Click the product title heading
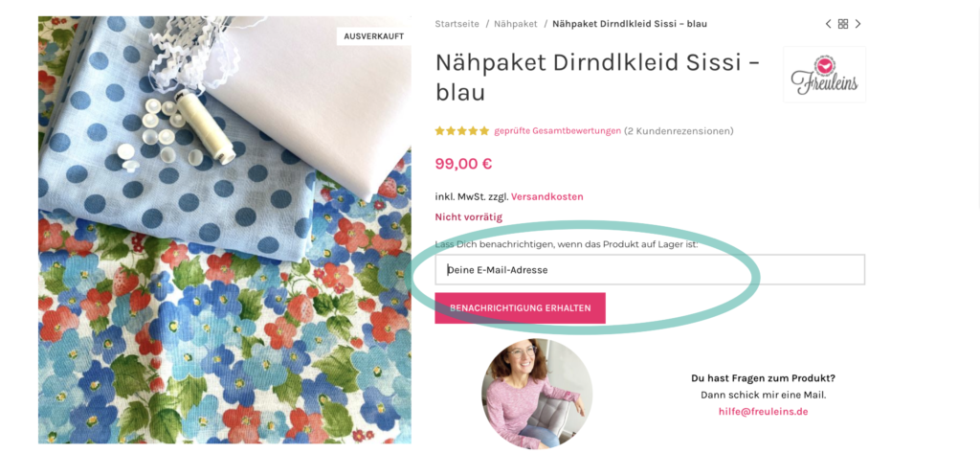Image resolution: width=980 pixels, height=476 pixels. coord(597,78)
